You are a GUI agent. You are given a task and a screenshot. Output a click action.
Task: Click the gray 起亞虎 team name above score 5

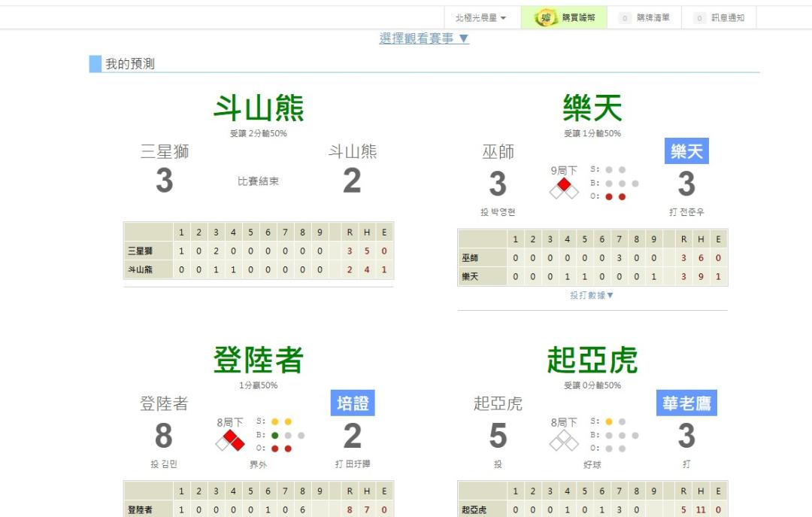pos(498,403)
